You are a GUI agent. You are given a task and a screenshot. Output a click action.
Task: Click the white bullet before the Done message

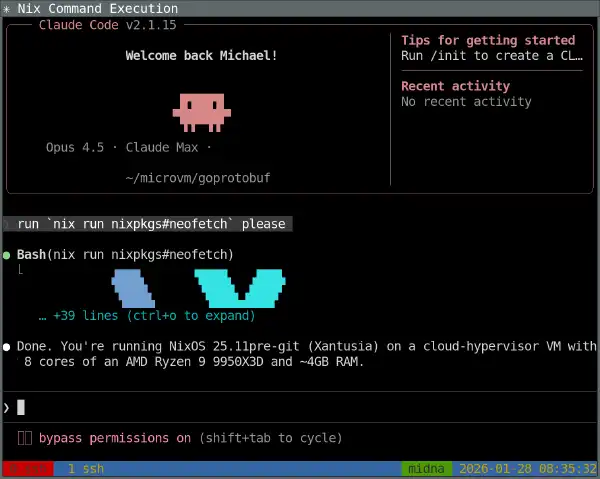coord(7,346)
